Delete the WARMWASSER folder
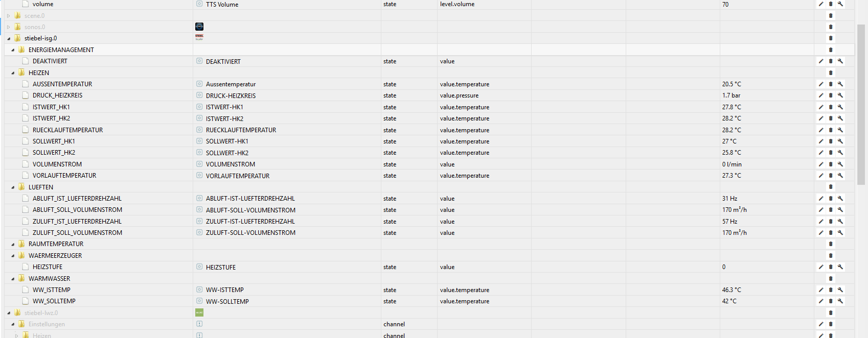The image size is (868, 338). (x=831, y=279)
